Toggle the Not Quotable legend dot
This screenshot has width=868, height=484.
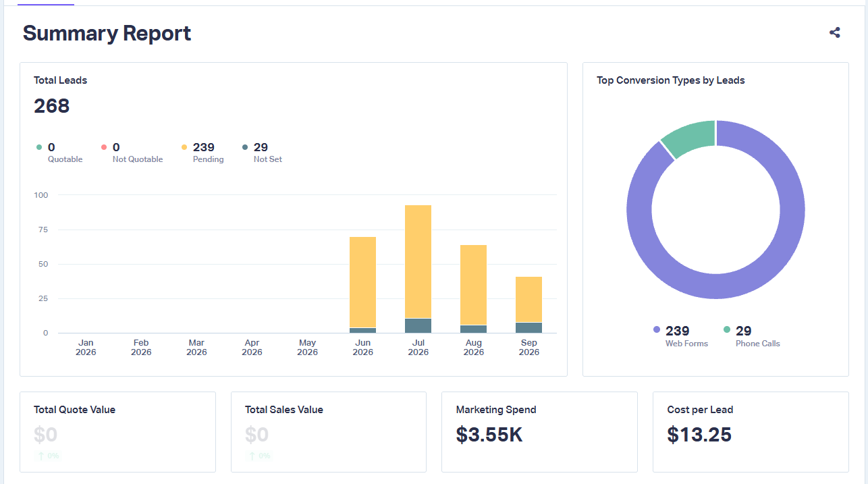coord(104,147)
